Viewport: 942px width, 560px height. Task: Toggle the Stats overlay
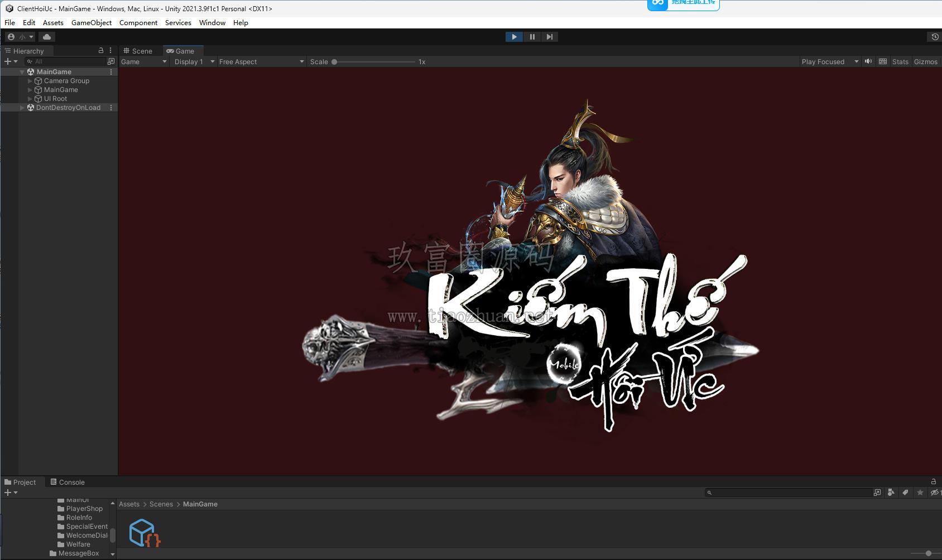[900, 62]
